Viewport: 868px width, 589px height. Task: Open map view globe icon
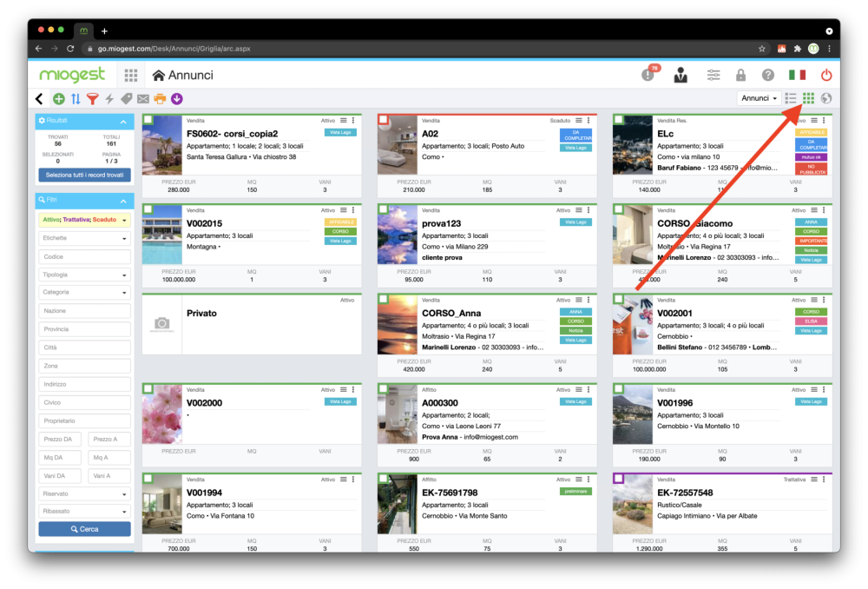[826, 98]
